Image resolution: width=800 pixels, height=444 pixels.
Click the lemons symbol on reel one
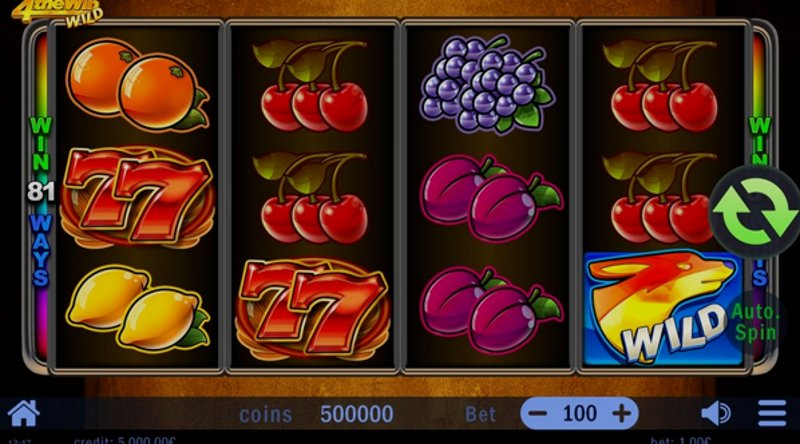point(138,307)
